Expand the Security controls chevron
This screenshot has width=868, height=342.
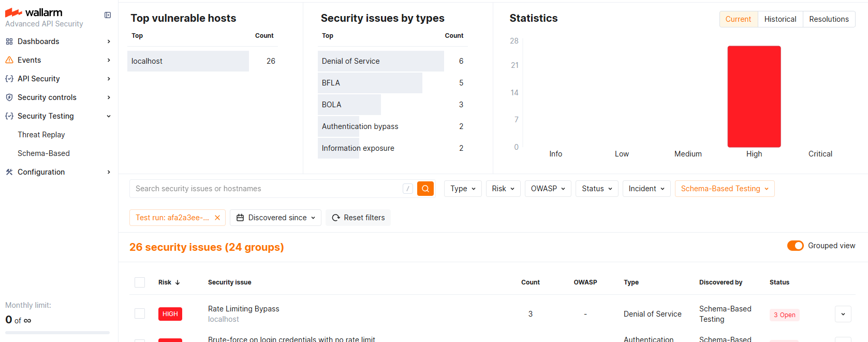(109, 97)
